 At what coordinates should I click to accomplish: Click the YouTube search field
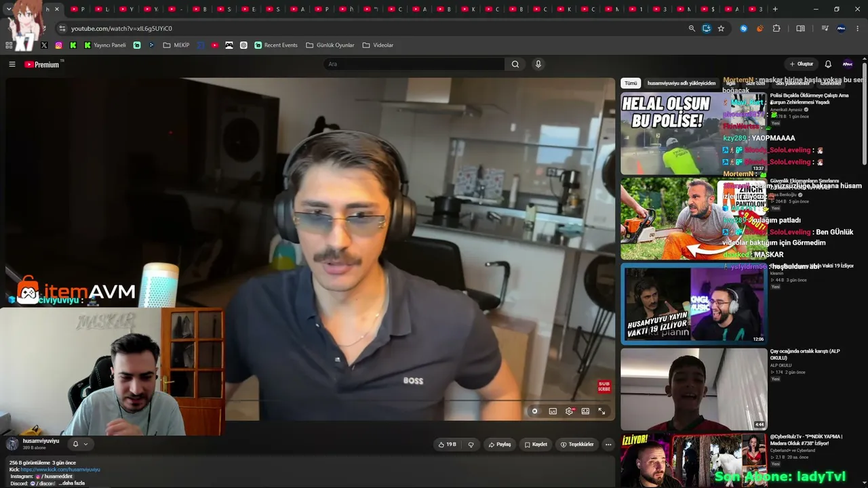pyautogui.click(x=414, y=64)
